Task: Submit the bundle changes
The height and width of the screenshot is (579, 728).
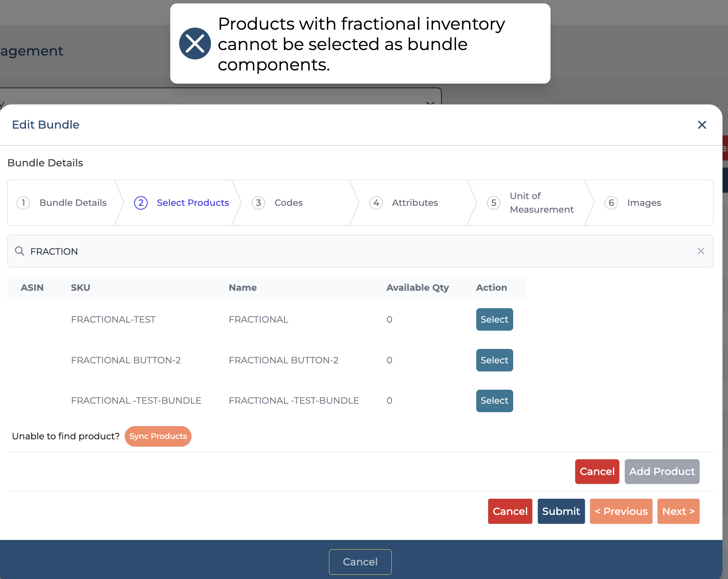Action: [x=561, y=512]
